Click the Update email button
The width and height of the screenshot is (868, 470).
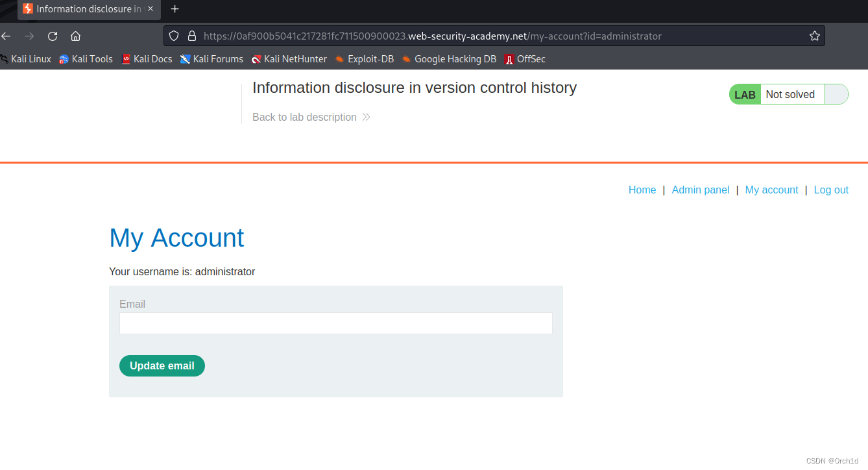162,366
